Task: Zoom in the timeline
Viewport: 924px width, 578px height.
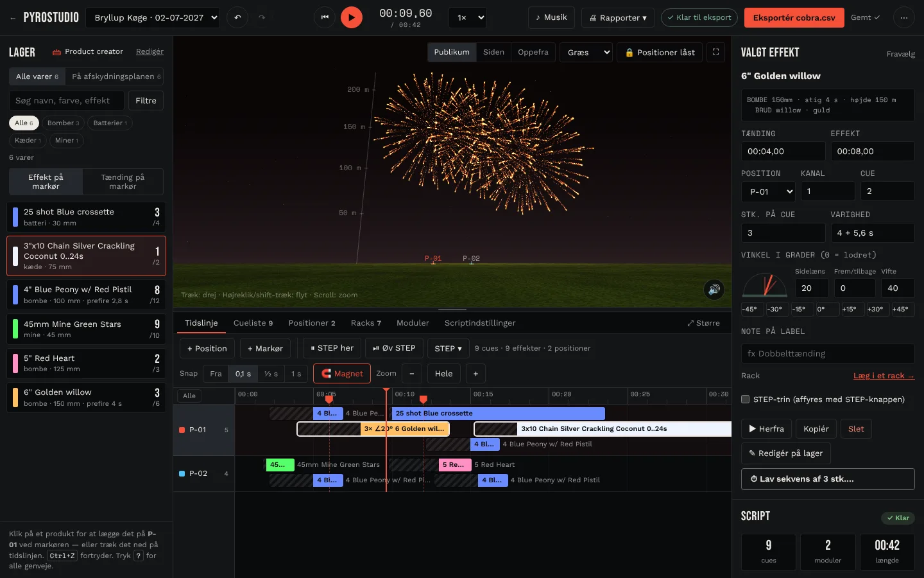Action: click(475, 374)
